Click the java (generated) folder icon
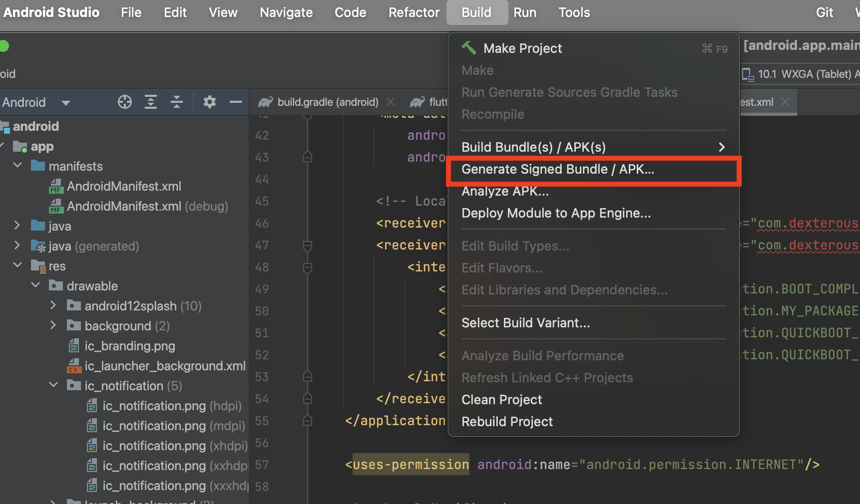Image resolution: width=860 pixels, height=504 pixels. [x=38, y=246]
